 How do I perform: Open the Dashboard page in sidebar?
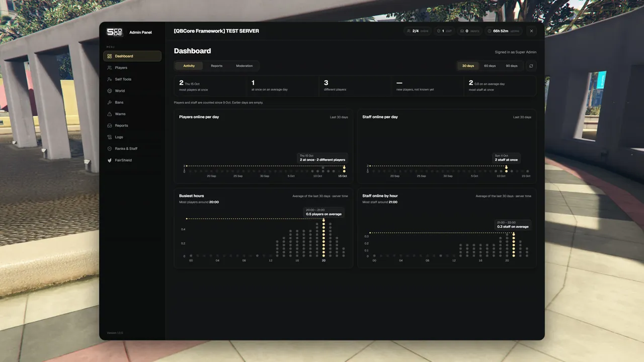click(x=132, y=56)
